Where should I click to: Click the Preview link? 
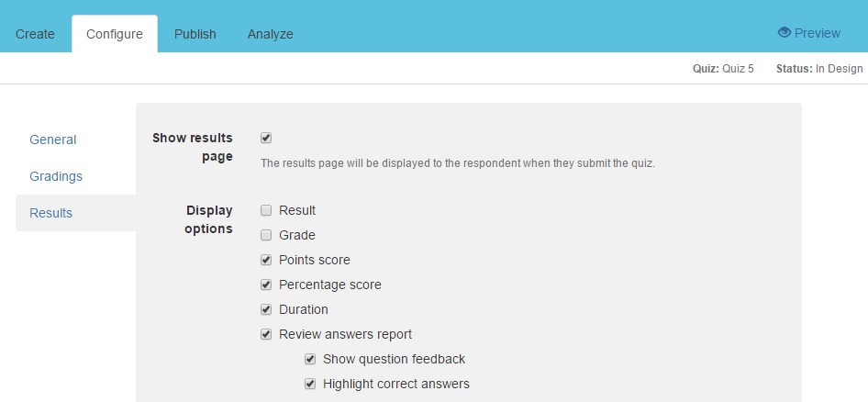pyautogui.click(x=808, y=33)
